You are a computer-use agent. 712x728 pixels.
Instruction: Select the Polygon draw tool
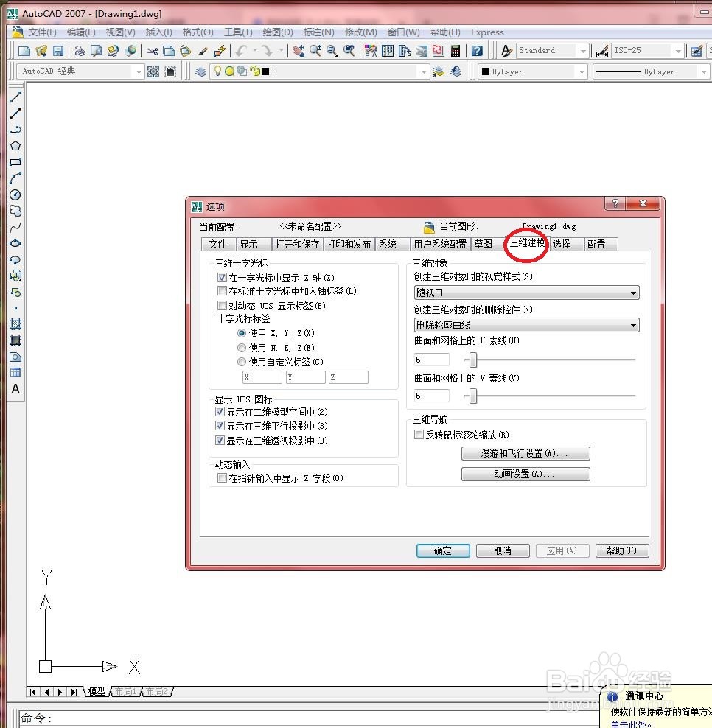(x=15, y=146)
